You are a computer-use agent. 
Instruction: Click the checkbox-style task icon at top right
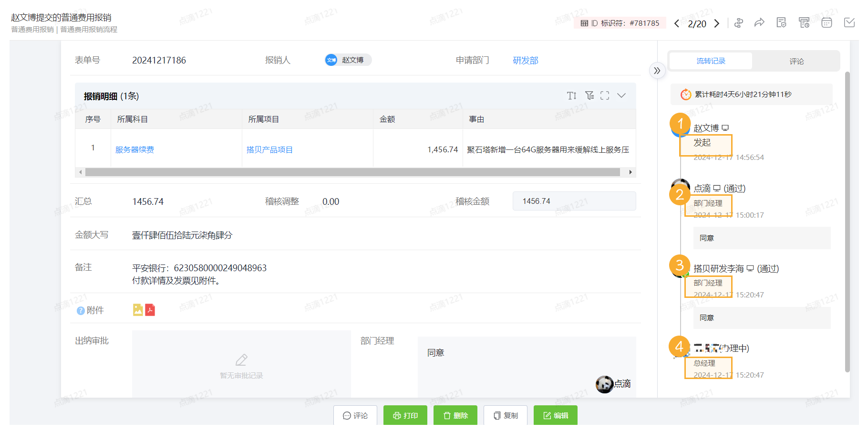tap(849, 22)
